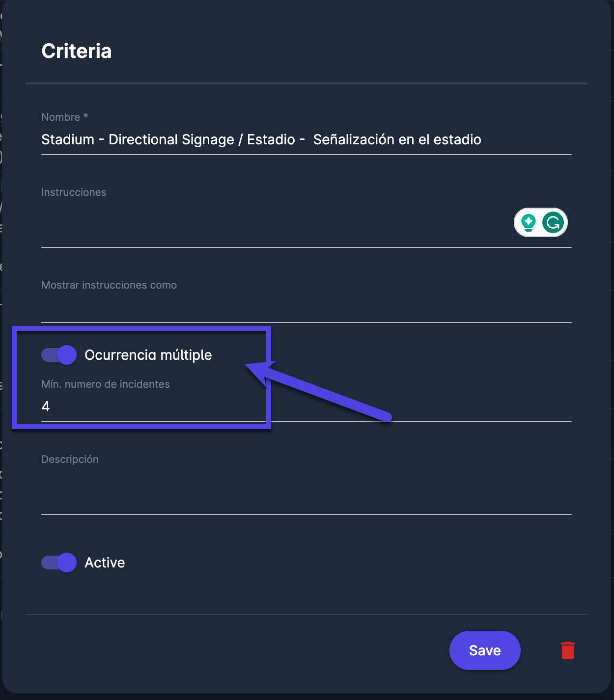Image resolution: width=614 pixels, height=700 pixels.
Task: Click the Grammarly lightbulb suggestions icon
Action: tap(529, 222)
